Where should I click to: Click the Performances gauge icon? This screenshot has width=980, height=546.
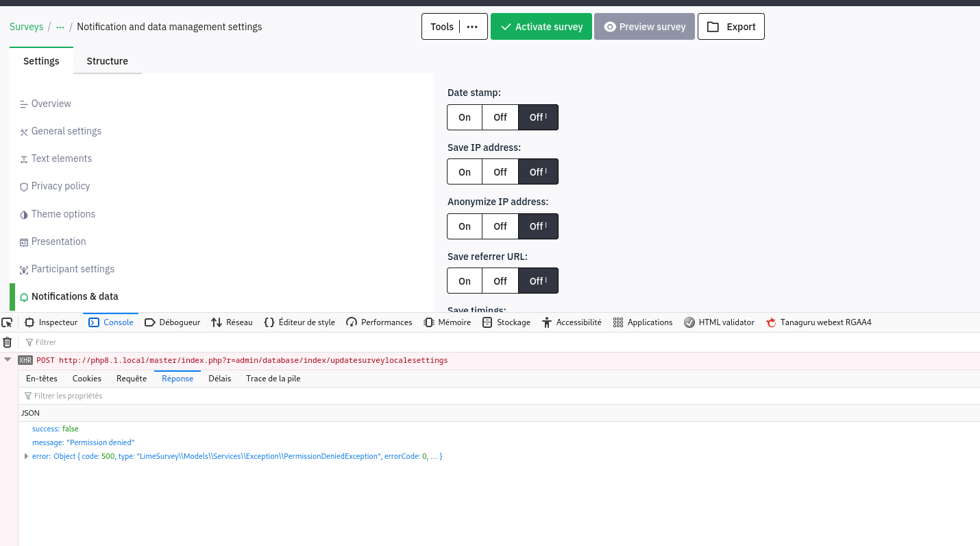352,322
